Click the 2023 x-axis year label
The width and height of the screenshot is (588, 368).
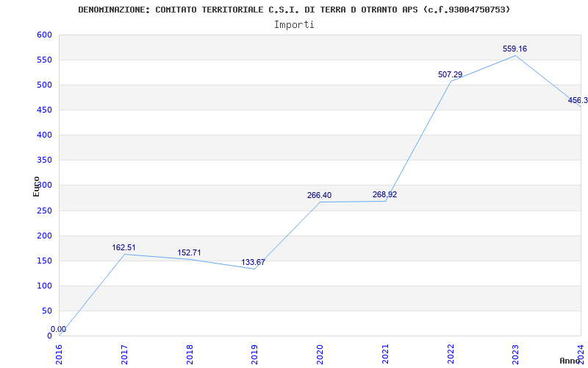click(516, 355)
